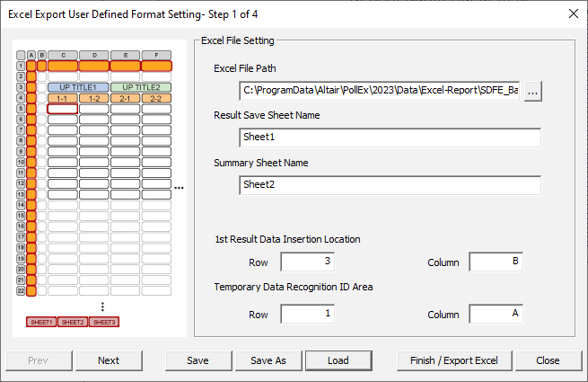
Task: Click the UP TITLE2 cell in preview
Action: [141, 87]
